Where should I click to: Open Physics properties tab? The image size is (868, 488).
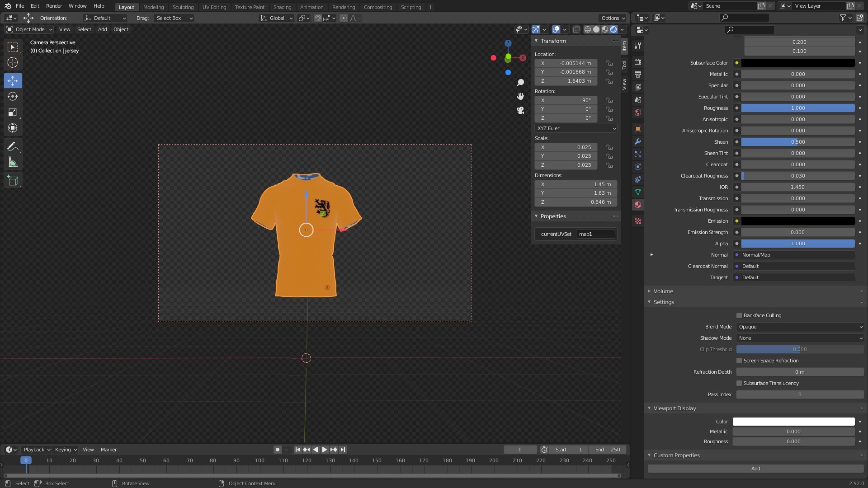pos(638,167)
